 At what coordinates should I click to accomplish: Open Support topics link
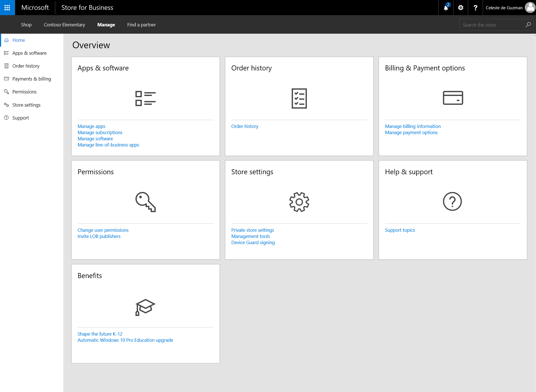coord(400,230)
